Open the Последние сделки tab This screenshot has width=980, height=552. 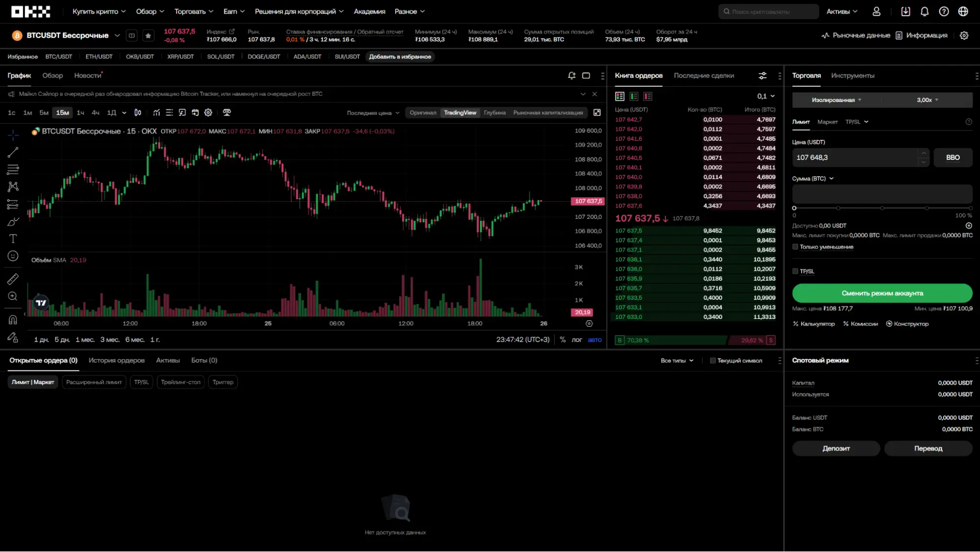click(x=704, y=76)
